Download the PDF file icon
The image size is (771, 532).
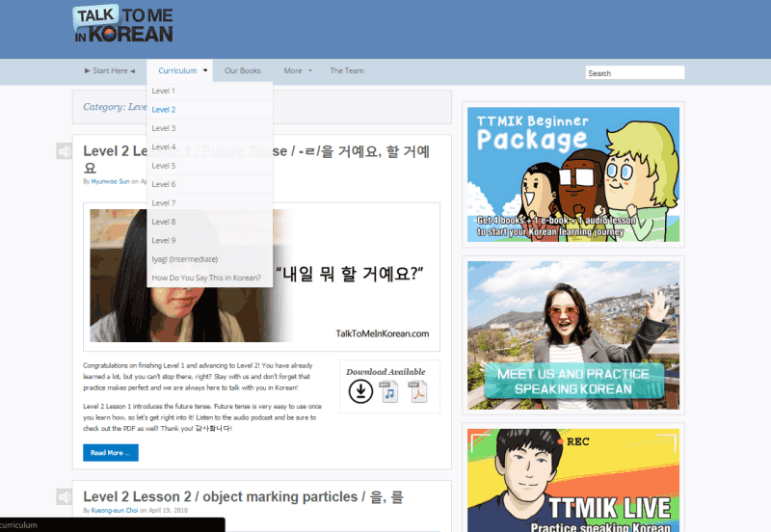point(418,392)
